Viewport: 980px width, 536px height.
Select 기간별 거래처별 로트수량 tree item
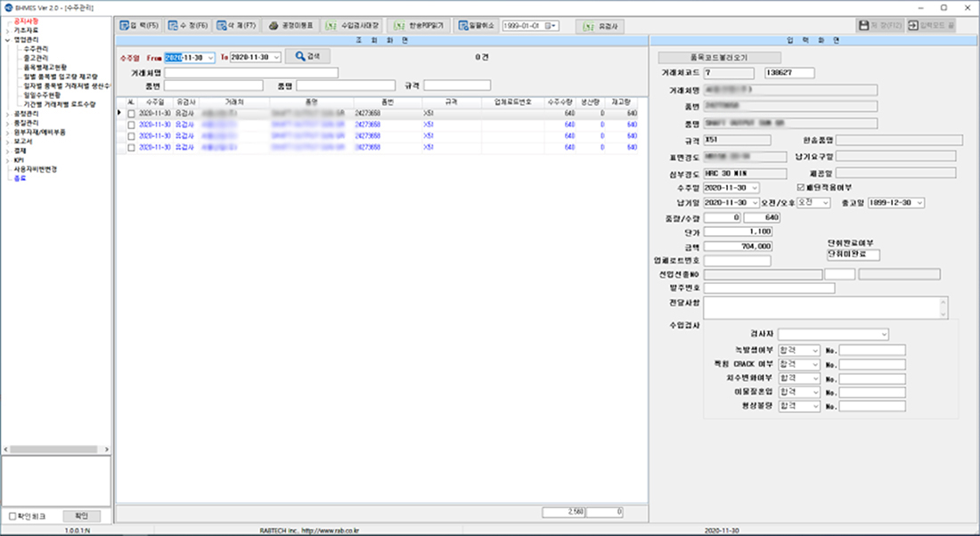(x=60, y=104)
